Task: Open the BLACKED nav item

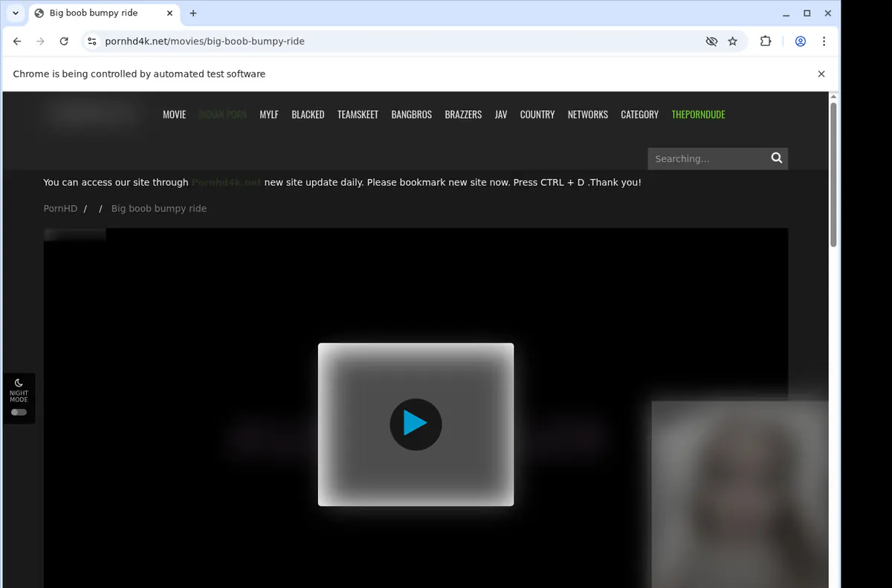Action: [x=308, y=114]
